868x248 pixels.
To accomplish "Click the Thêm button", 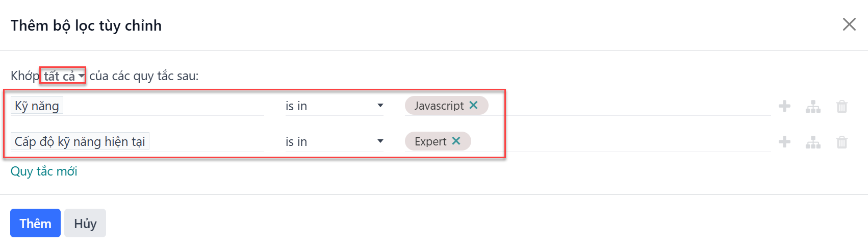I will pyautogui.click(x=35, y=223).
